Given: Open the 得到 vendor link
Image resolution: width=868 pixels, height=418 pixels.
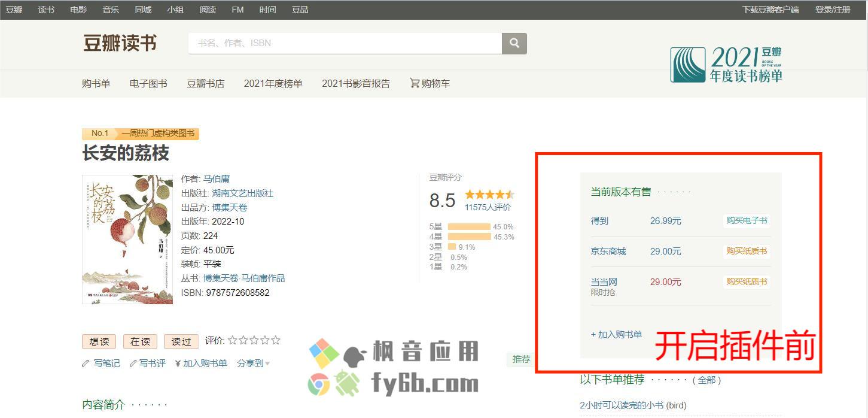Looking at the screenshot, I should tap(599, 221).
